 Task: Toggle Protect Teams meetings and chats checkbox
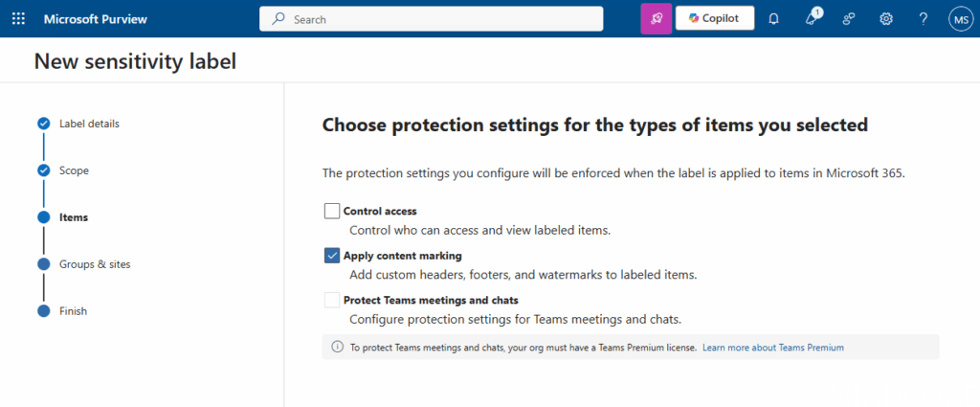tap(332, 300)
